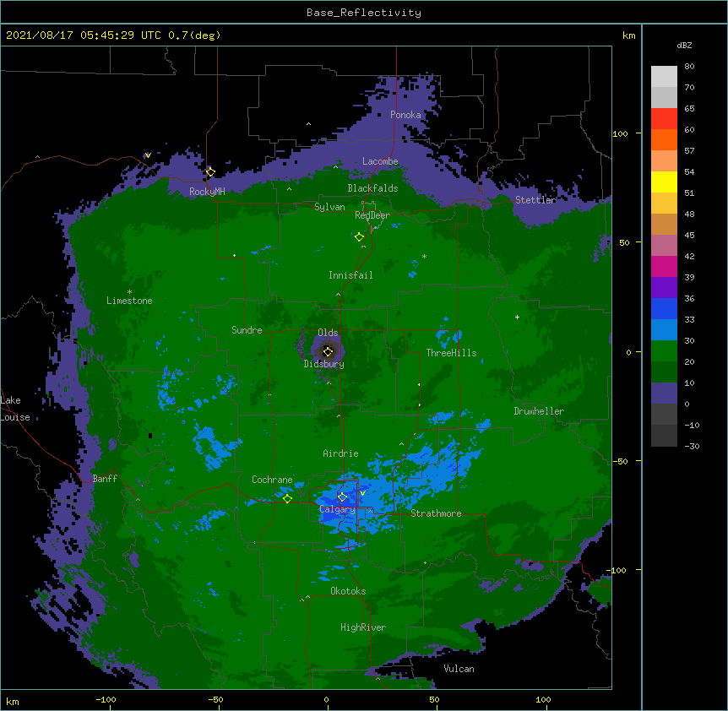This screenshot has width=728, height=711.
Task: Click the Lake Louise label
Action: tap(15, 409)
